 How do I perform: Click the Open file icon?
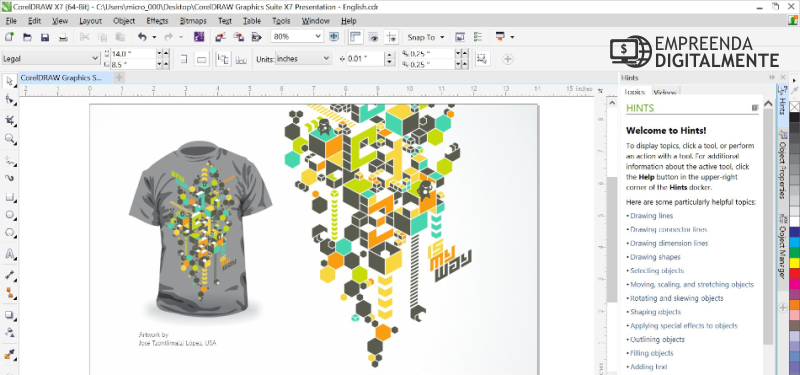[x=27, y=37]
